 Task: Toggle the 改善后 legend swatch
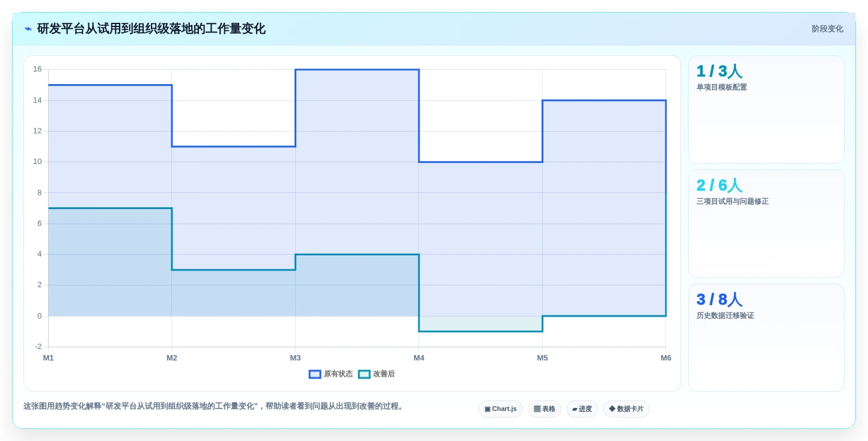coord(364,374)
